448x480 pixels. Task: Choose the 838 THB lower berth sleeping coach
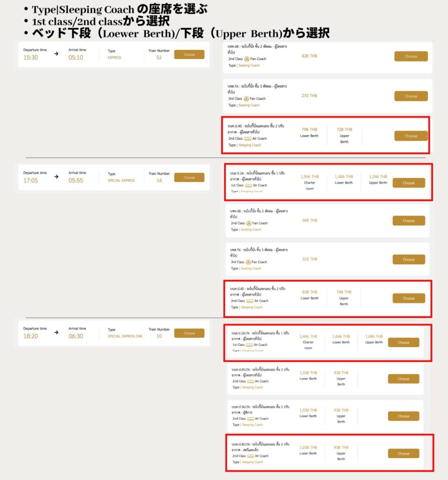click(409, 298)
